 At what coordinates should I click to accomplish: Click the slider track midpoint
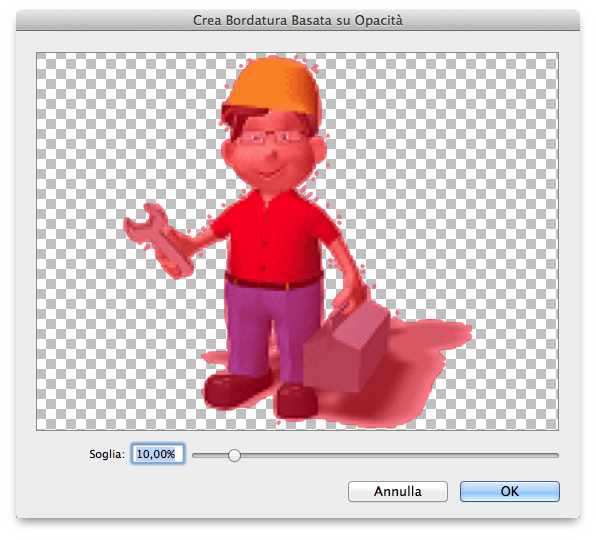point(376,455)
